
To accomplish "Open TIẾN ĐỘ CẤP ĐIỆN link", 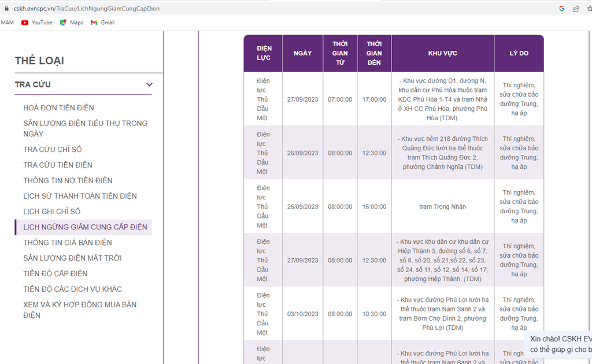I will coord(55,273).
